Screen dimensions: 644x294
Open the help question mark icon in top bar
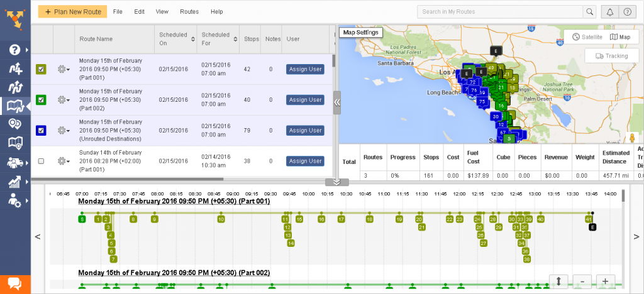pos(626,12)
